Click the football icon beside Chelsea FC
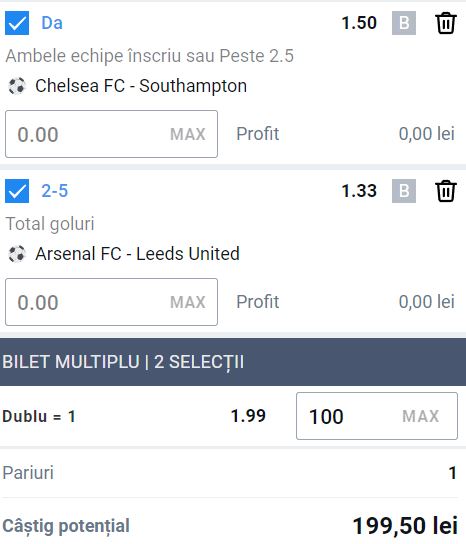The height and width of the screenshot is (544, 466). 17,86
